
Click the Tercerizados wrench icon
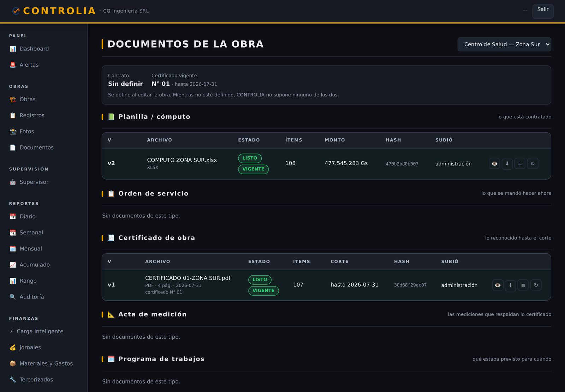click(13, 380)
